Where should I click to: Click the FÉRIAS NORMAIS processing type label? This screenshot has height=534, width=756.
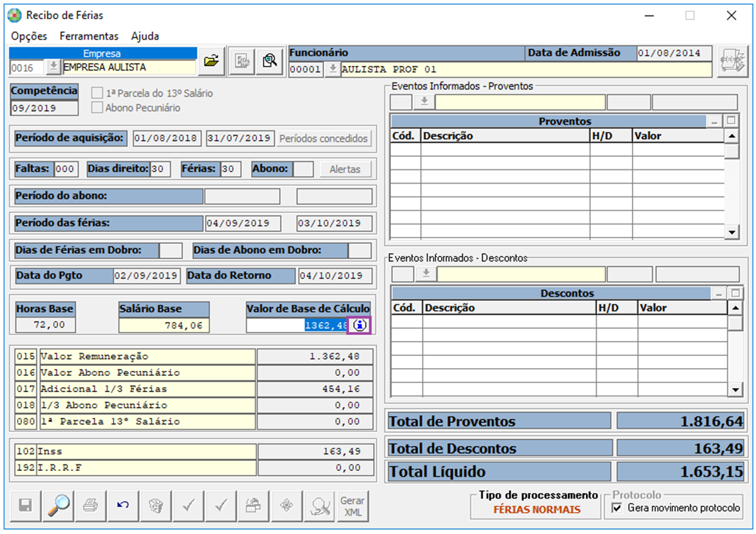pos(537,510)
